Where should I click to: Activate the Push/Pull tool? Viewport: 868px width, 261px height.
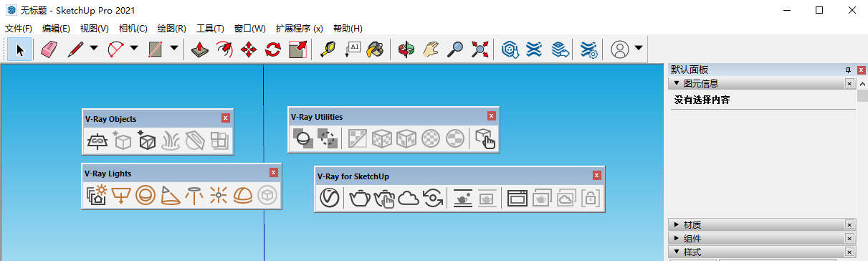[x=201, y=49]
